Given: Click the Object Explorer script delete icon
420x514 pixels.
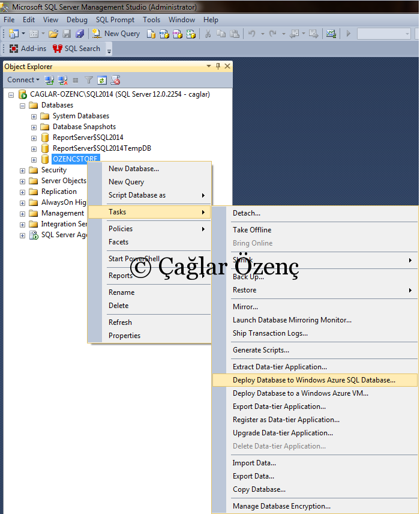Looking at the screenshot, I should click(115, 80).
